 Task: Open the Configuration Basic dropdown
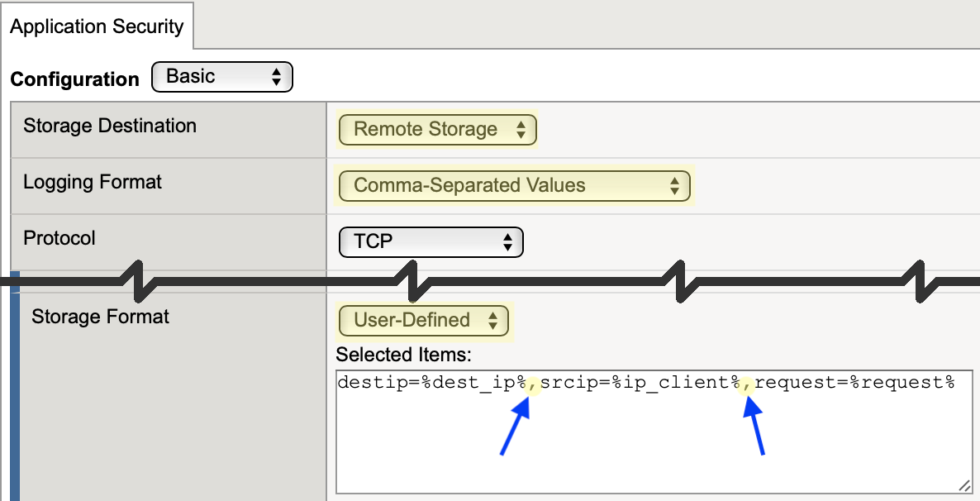[222, 77]
